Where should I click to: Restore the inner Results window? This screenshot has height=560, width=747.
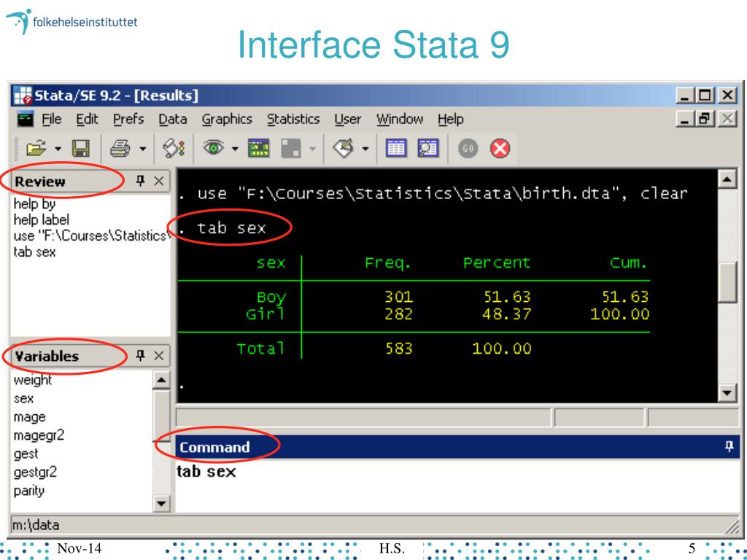pos(705,119)
